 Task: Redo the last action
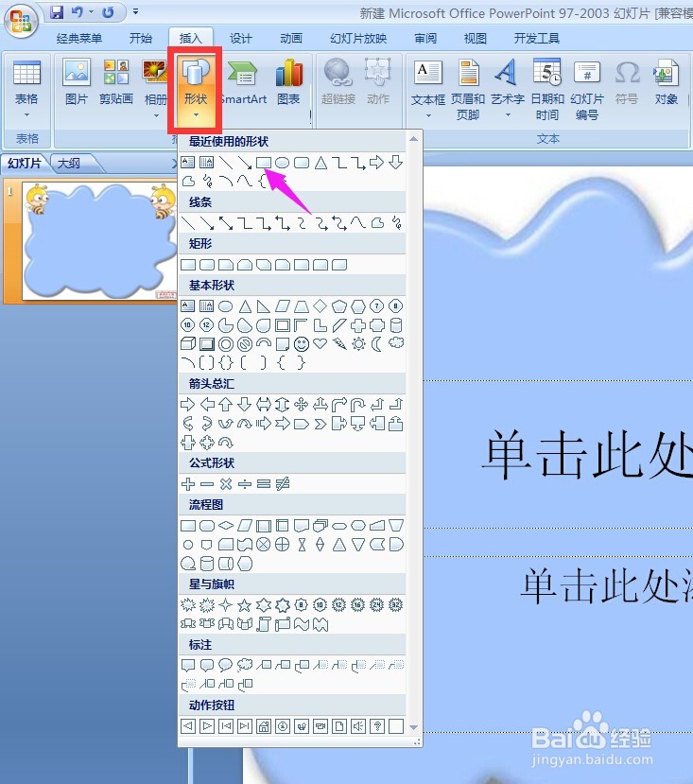pyautogui.click(x=108, y=12)
